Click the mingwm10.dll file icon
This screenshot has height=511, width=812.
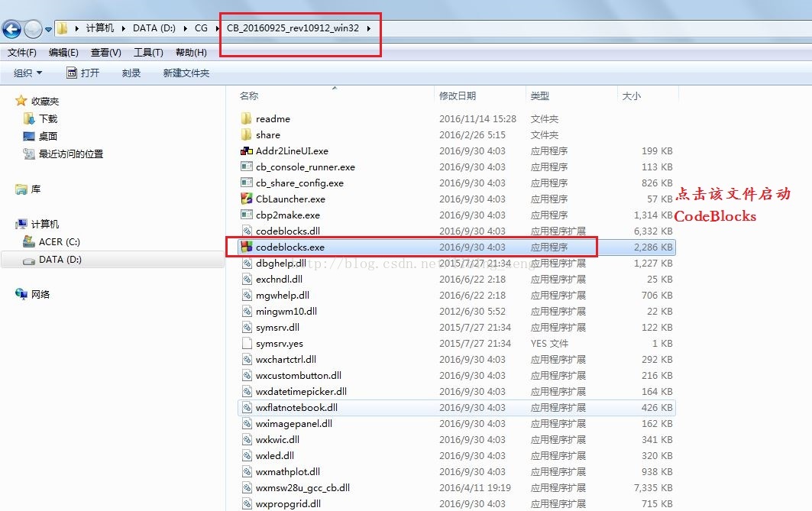[x=247, y=311]
